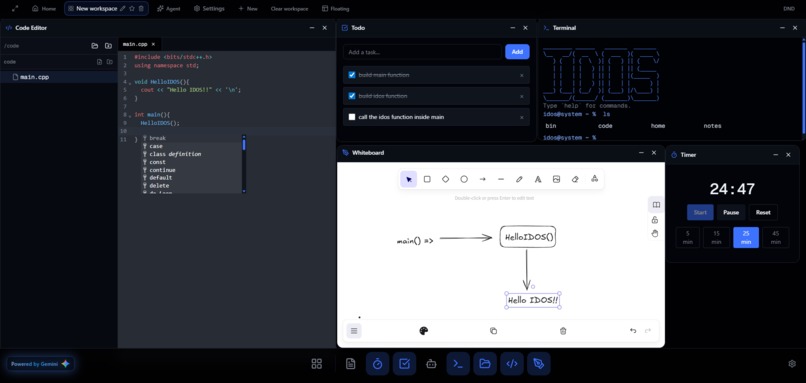The width and height of the screenshot is (806, 383).
Task: Select the eraser tool in Whiteboard
Action: (575, 179)
